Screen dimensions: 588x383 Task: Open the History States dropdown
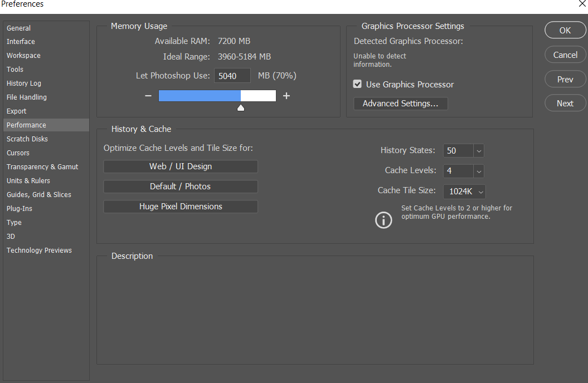point(478,150)
